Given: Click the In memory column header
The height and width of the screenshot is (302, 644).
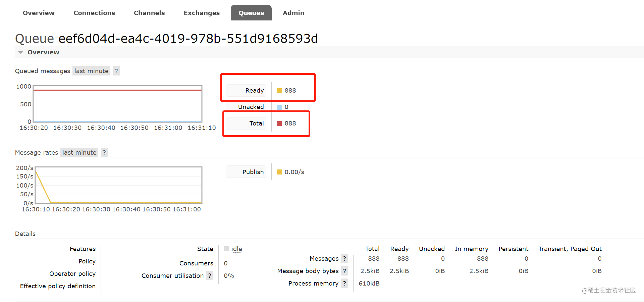Looking at the screenshot, I should click(x=472, y=249).
